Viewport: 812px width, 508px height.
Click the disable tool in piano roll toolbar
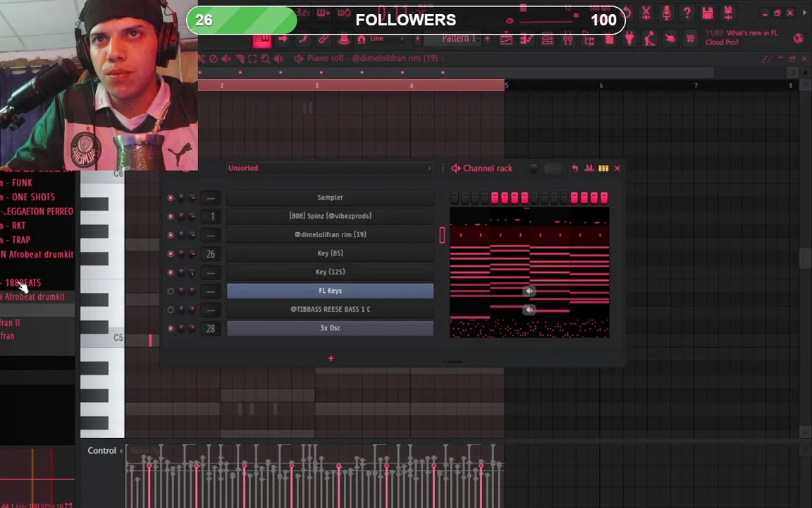(x=214, y=59)
